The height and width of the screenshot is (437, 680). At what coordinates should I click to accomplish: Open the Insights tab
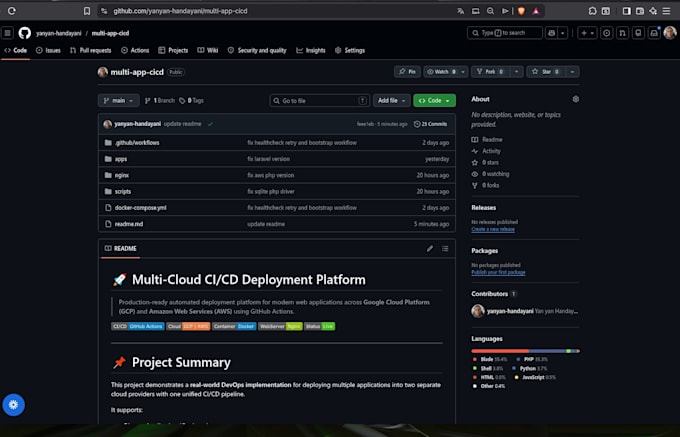[x=311, y=50]
